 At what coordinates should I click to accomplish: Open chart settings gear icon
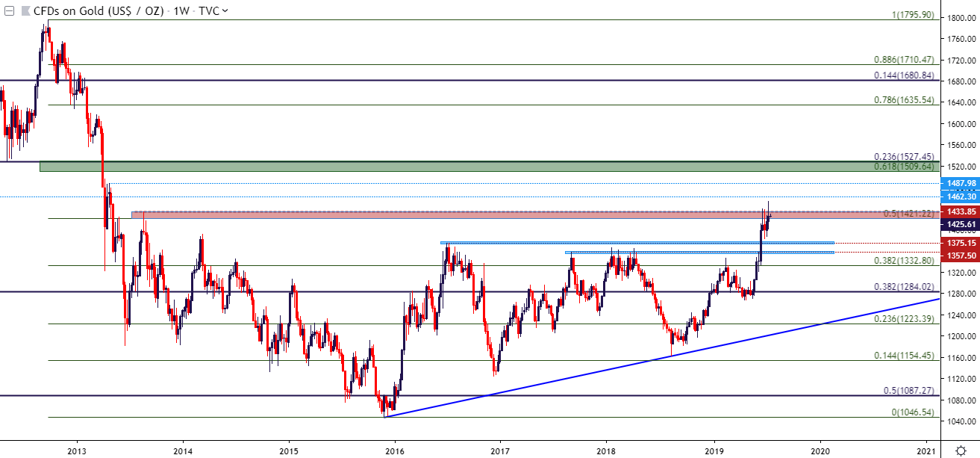(x=961, y=450)
